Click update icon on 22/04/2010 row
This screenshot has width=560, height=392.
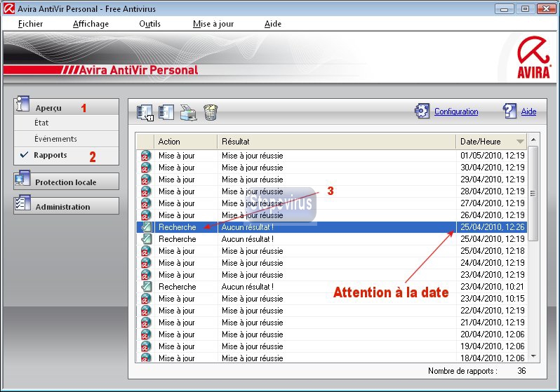146,311
